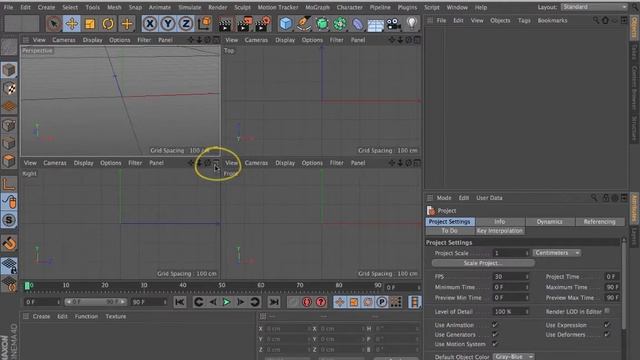
Task: Toggle the Use Expression checkbox
Action: pos(607,325)
